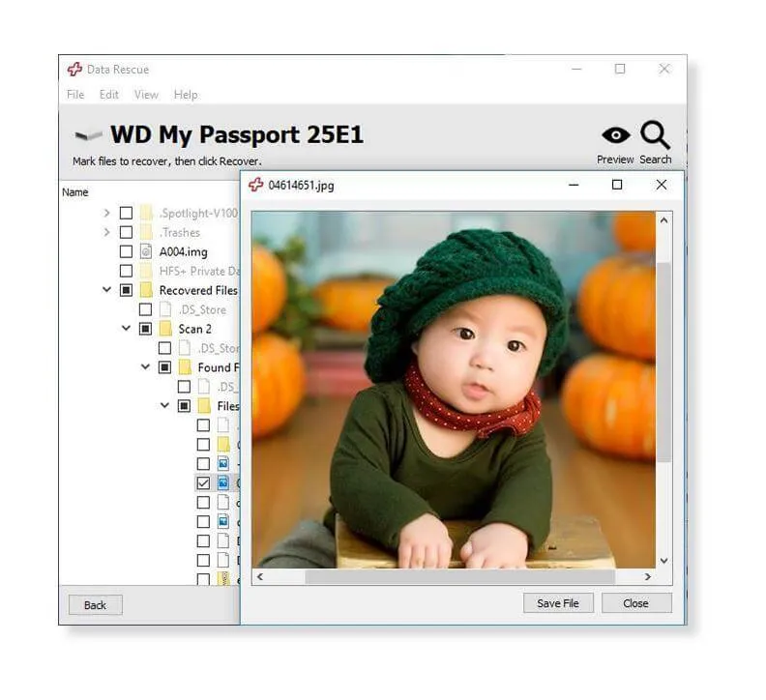
Task: Click the .Trashes folder icon
Action: tap(146, 232)
